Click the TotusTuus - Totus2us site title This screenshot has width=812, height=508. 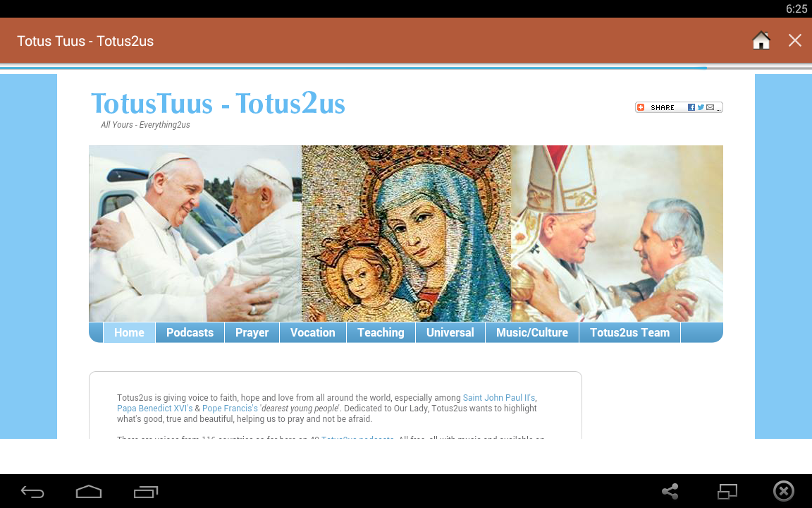[218, 103]
